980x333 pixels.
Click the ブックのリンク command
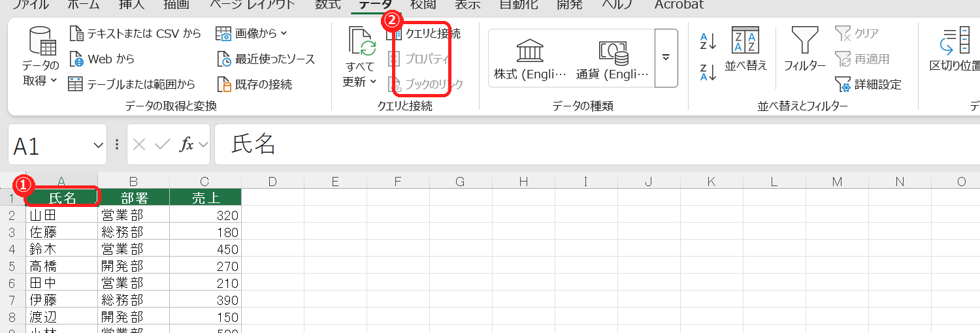pos(425,84)
